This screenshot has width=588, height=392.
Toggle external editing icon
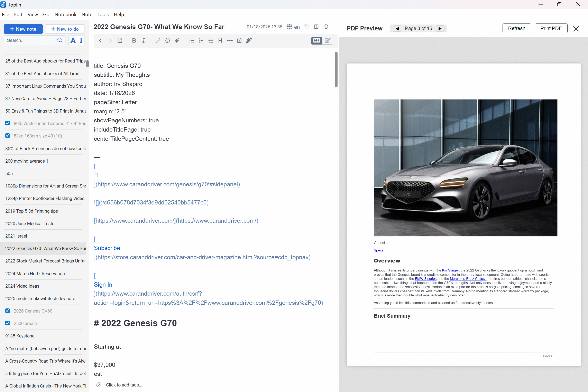120,40
